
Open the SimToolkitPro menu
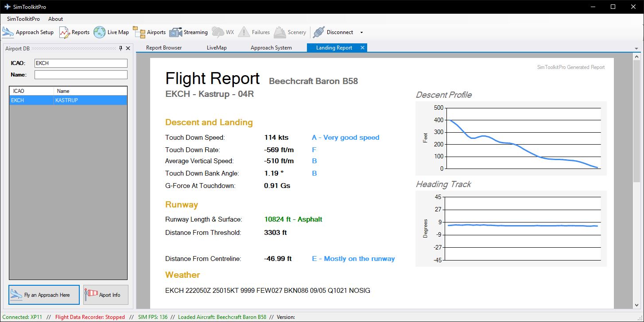[23, 19]
